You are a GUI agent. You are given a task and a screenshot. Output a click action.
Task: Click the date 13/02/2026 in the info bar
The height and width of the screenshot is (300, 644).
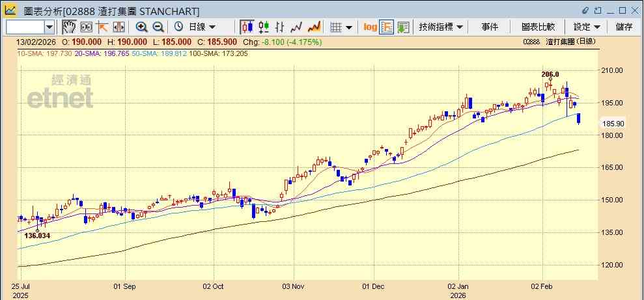tap(37, 42)
